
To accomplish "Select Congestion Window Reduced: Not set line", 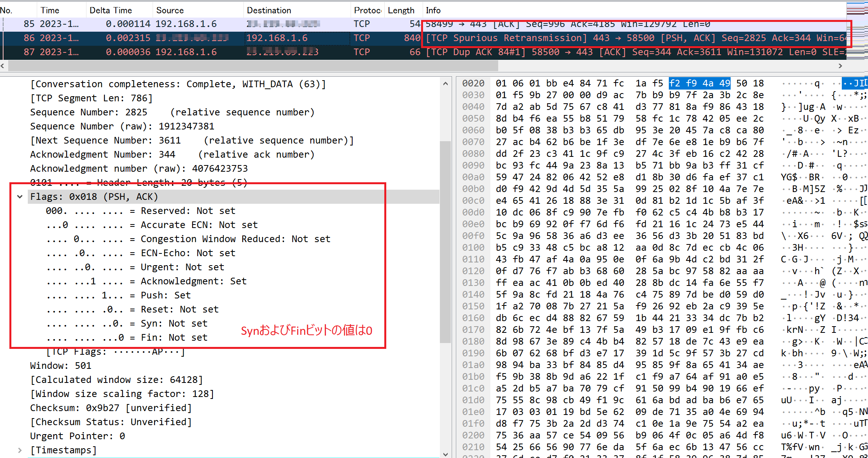I will pos(188,239).
